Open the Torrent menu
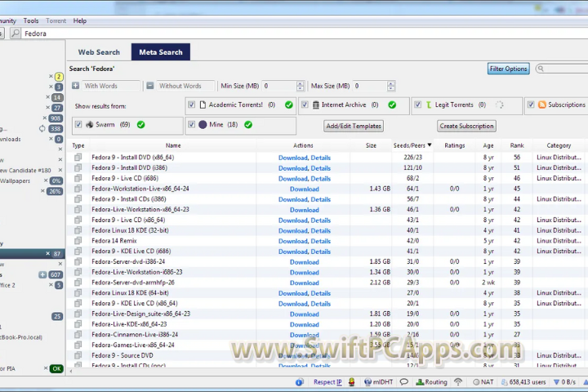The width and height of the screenshot is (588, 392). coord(56,20)
